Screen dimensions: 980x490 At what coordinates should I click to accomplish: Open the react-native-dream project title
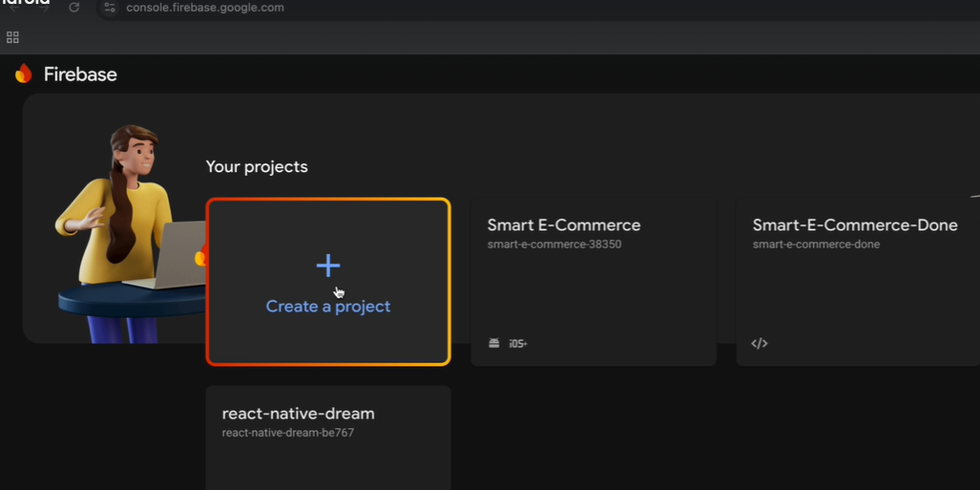click(x=298, y=414)
